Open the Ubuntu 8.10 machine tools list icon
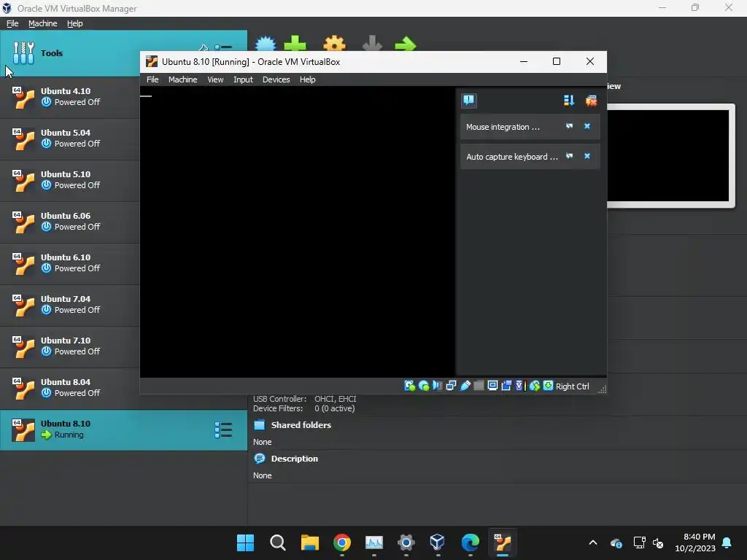Image resolution: width=747 pixels, height=560 pixels. click(x=223, y=430)
